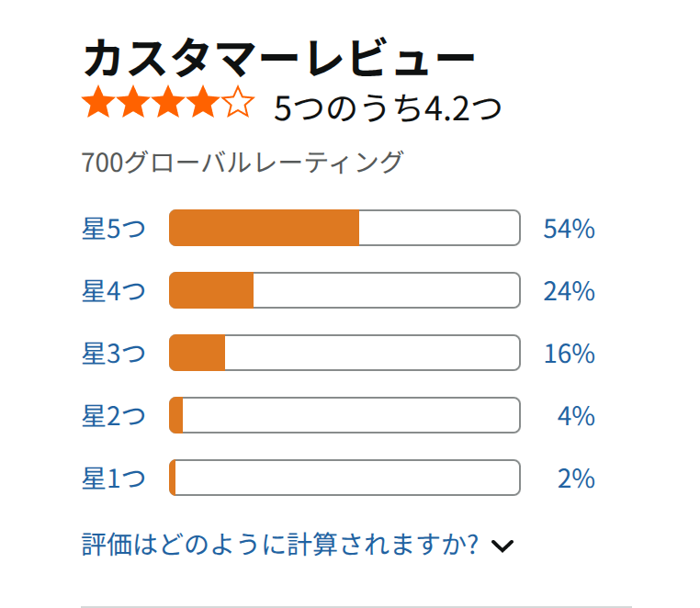700x608 pixels.
Task: Click the third filled orange star
Action: click(168, 102)
